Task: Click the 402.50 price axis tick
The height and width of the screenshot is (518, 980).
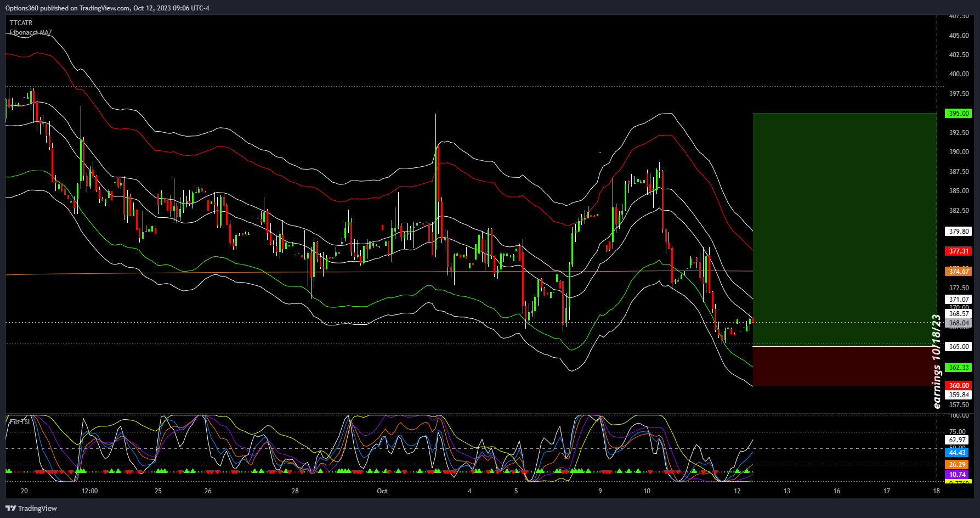Action: pos(959,55)
